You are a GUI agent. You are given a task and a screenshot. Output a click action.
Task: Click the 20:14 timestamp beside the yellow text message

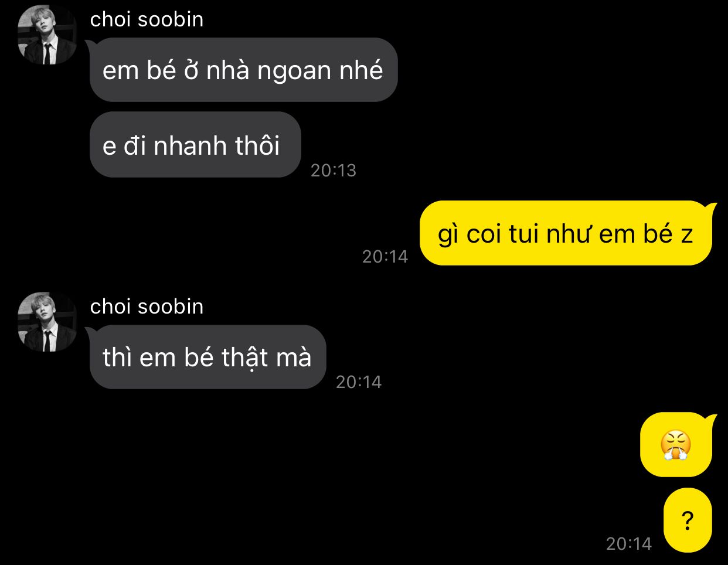pyautogui.click(x=385, y=256)
